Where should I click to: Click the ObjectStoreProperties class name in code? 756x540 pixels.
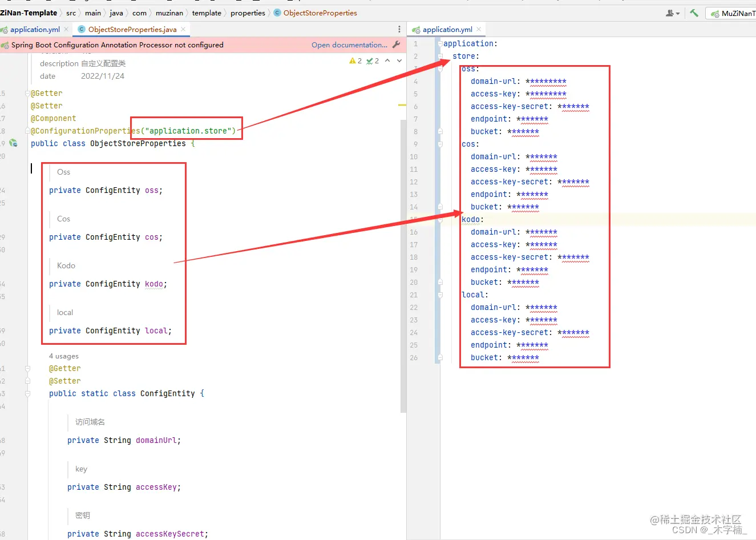[138, 143]
